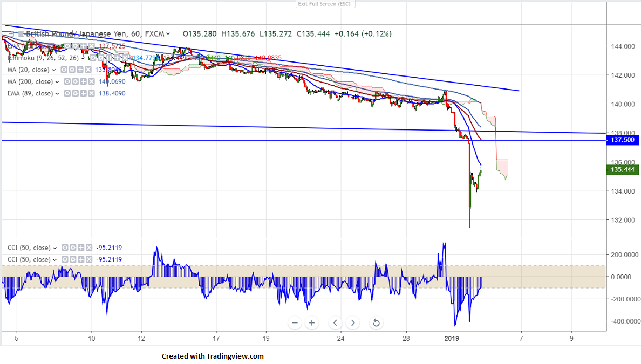
Task: Zoom in chart with plus button
Action: [312, 322]
